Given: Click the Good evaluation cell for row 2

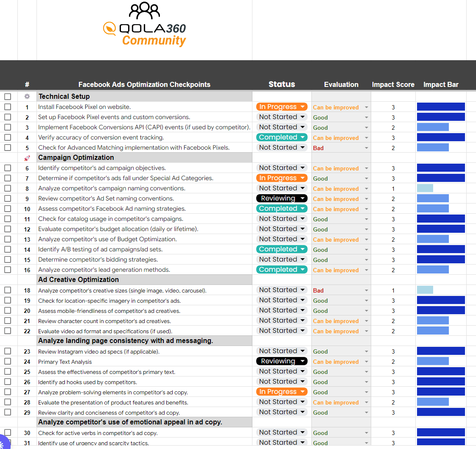Looking at the screenshot, I should [x=341, y=117].
